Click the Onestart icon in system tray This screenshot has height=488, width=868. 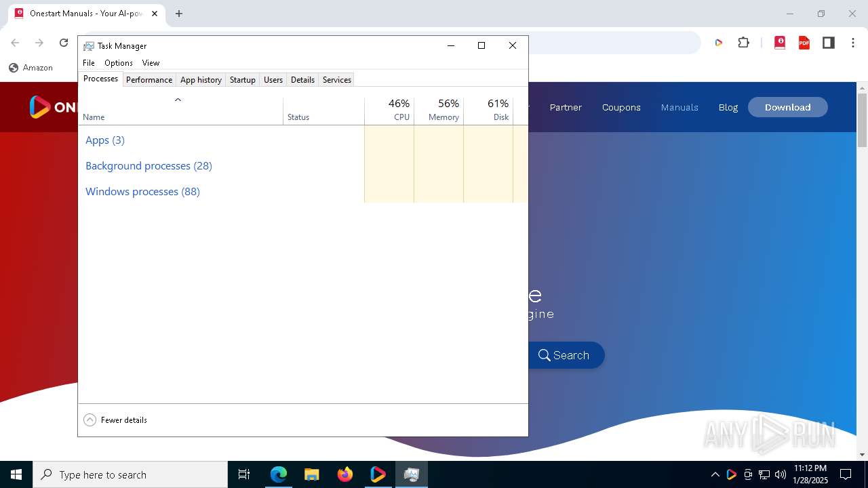731,474
